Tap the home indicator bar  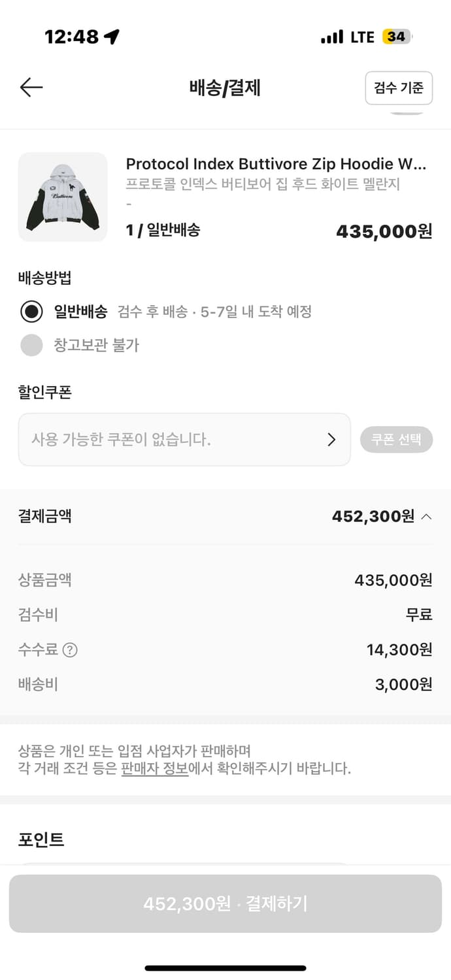[225, 968]
